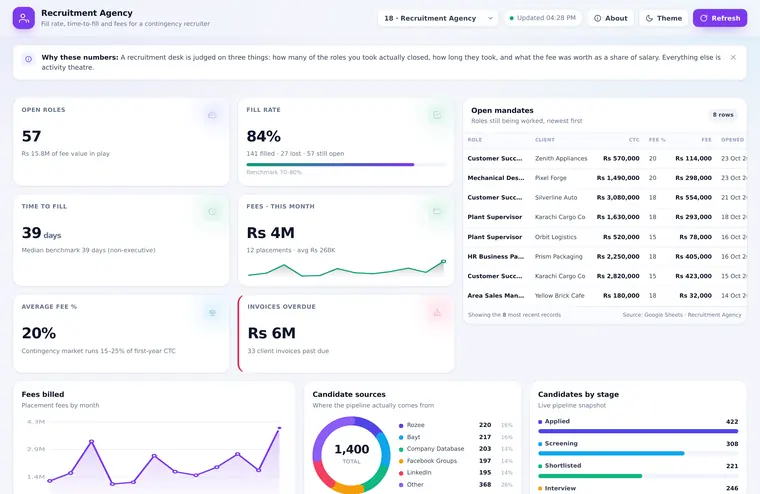Viewport: 760px width, 494px height.
Task: Click the Prism Packaging client cell
Action: pyautogui.click(x=558, y=256)
